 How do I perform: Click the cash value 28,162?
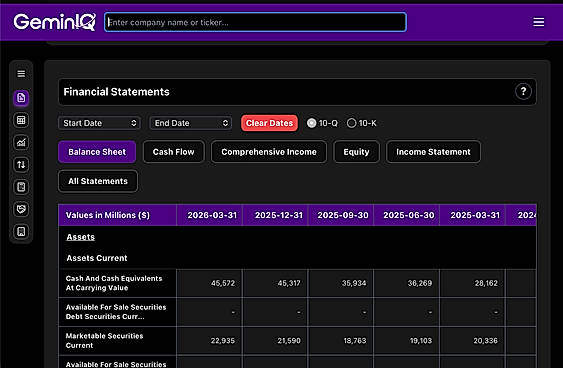click(486, 283)
